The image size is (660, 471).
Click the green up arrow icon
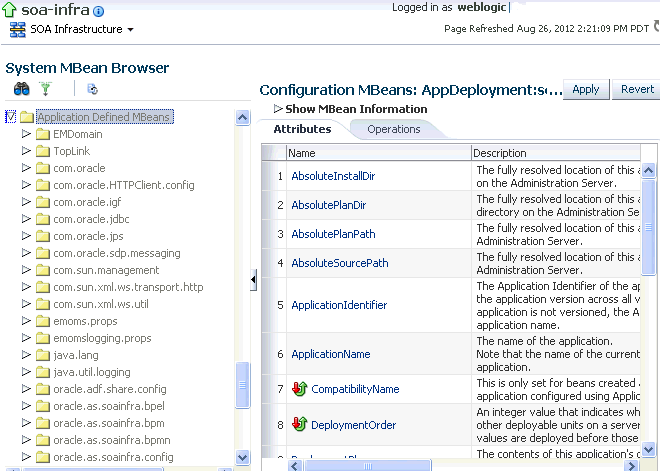pos(9,9)
